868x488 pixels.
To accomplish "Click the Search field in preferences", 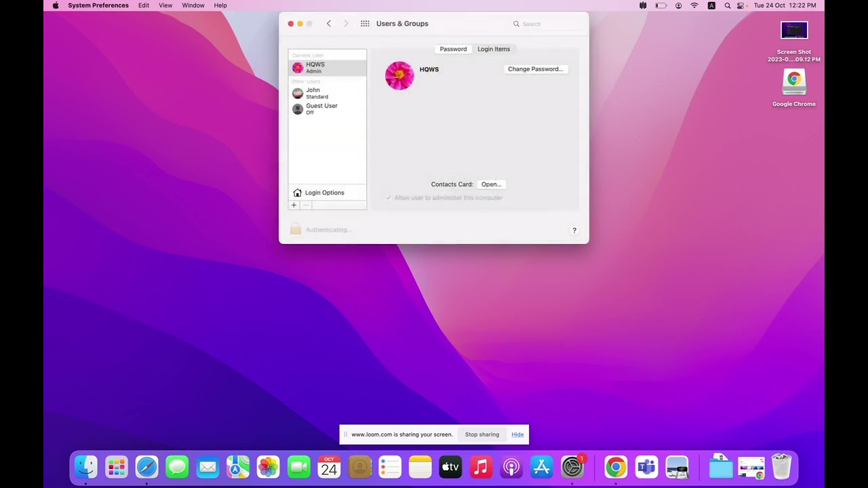I will click(x=547, y=24).
